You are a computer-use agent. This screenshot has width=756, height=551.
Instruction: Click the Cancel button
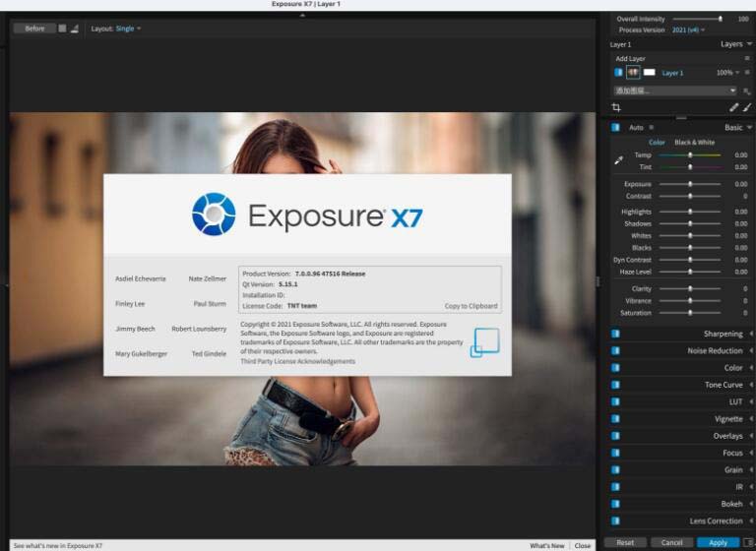671,543
